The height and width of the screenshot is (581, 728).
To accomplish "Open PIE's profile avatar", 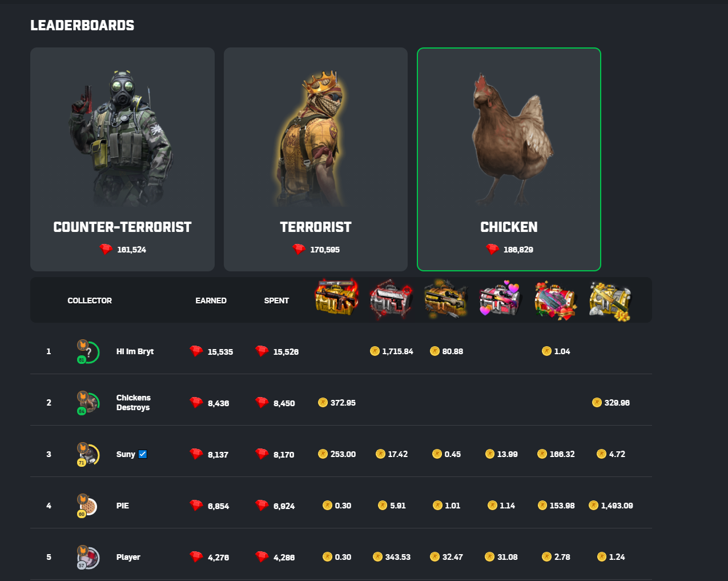I will pos(87,506).
